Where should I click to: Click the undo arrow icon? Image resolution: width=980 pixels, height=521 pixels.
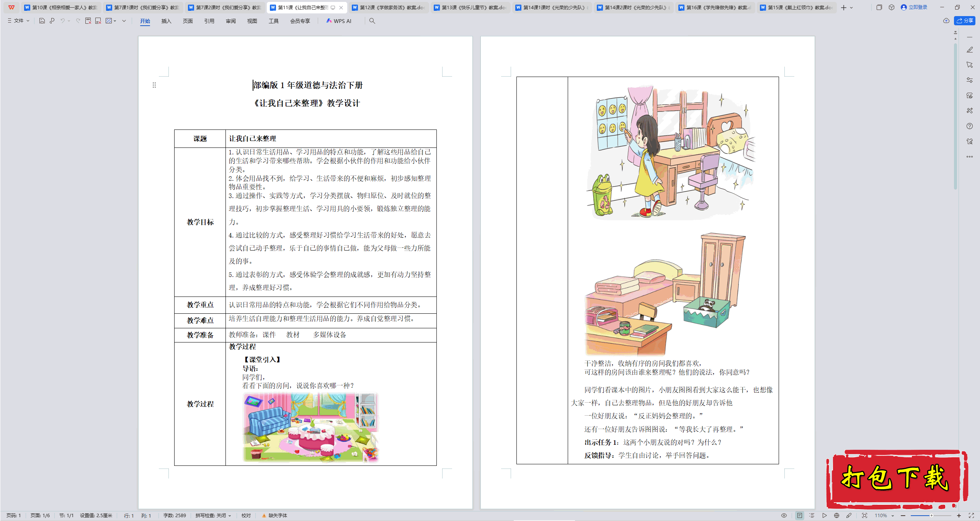62,21
